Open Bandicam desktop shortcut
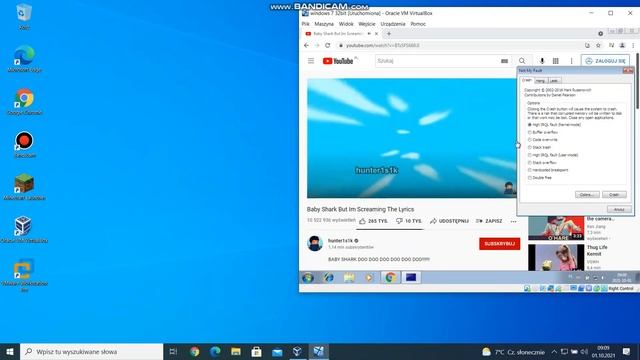This screenshot has width=640, height=360. 24,144
